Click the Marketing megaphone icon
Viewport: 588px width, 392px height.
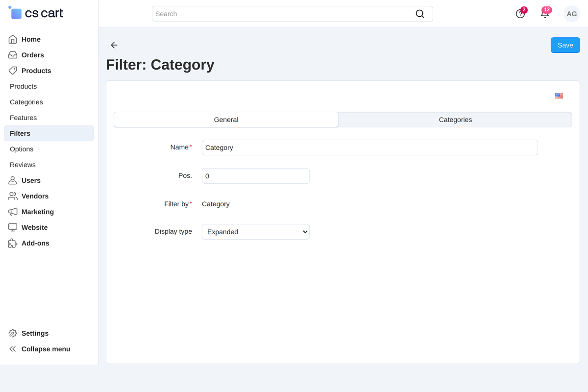coord(13,212)
